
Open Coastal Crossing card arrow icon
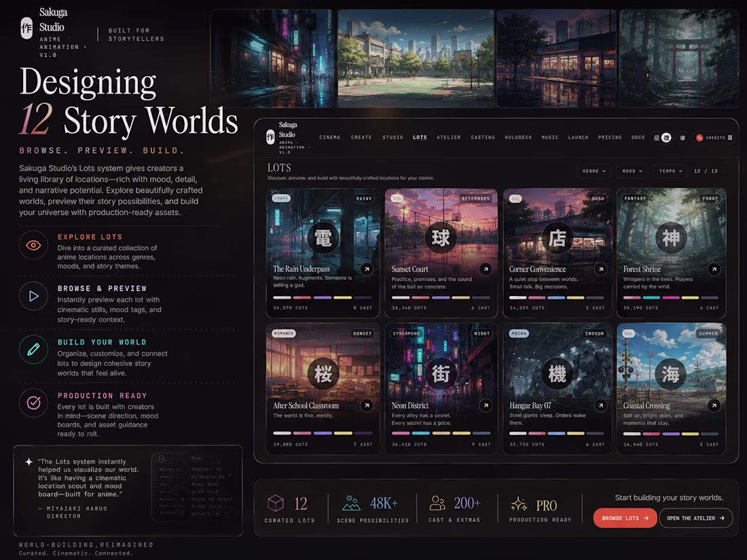714,405
